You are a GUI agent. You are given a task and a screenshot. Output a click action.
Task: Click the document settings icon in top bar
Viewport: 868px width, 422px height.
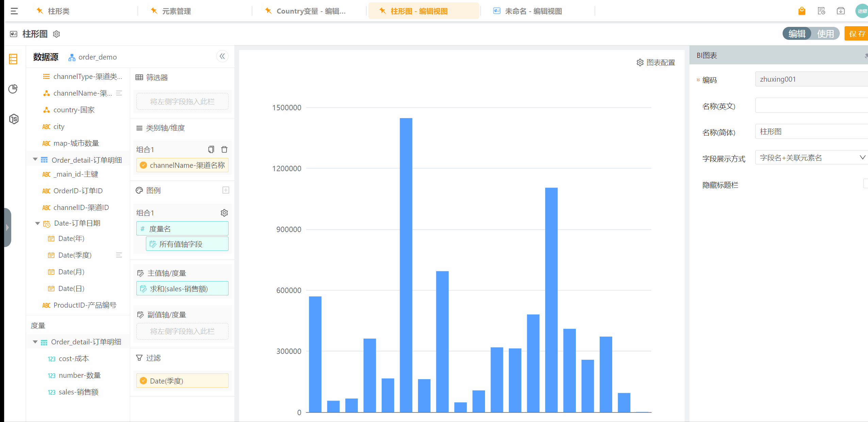point(821,11)
